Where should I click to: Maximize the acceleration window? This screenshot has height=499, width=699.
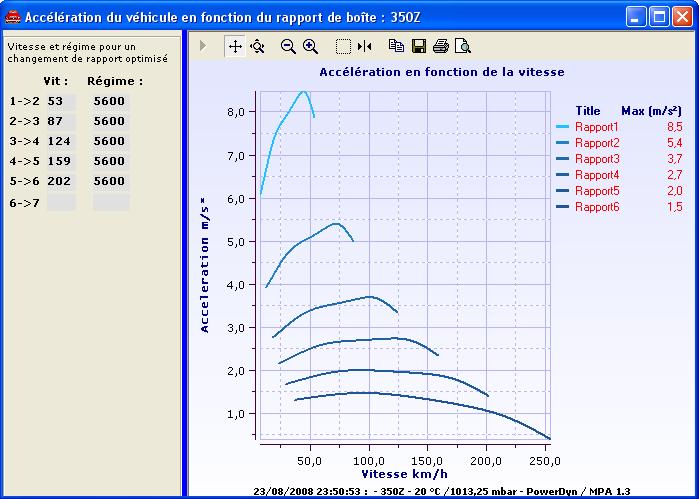click(659, 17)
